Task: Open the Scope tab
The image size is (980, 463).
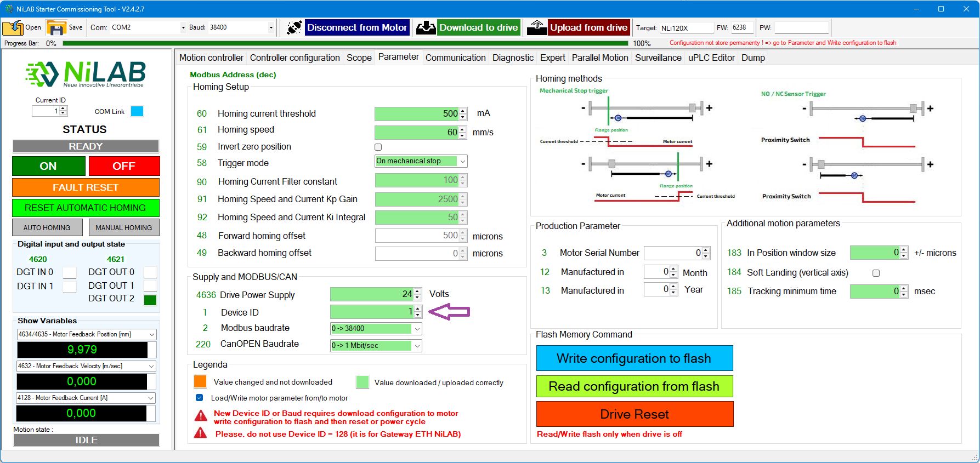Action: 359,58
